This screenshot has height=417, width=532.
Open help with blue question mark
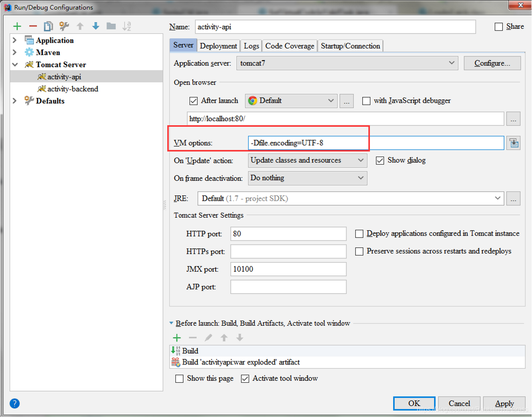click(15, 403)
